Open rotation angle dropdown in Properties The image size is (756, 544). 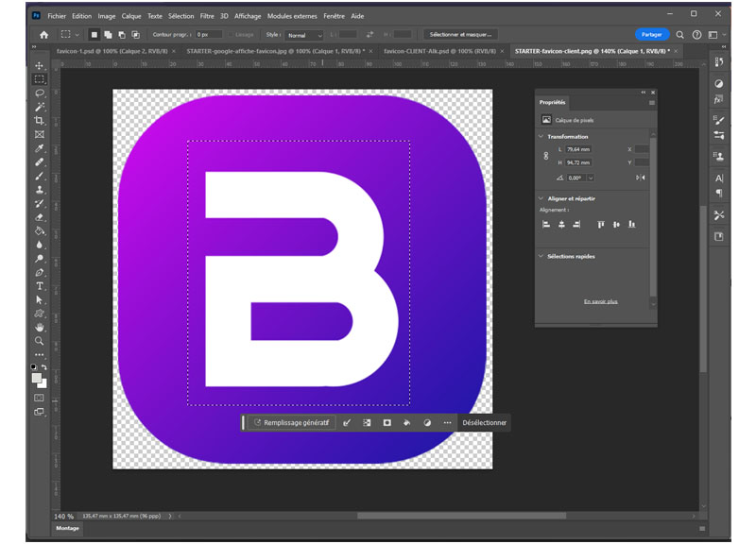(591, 178)
